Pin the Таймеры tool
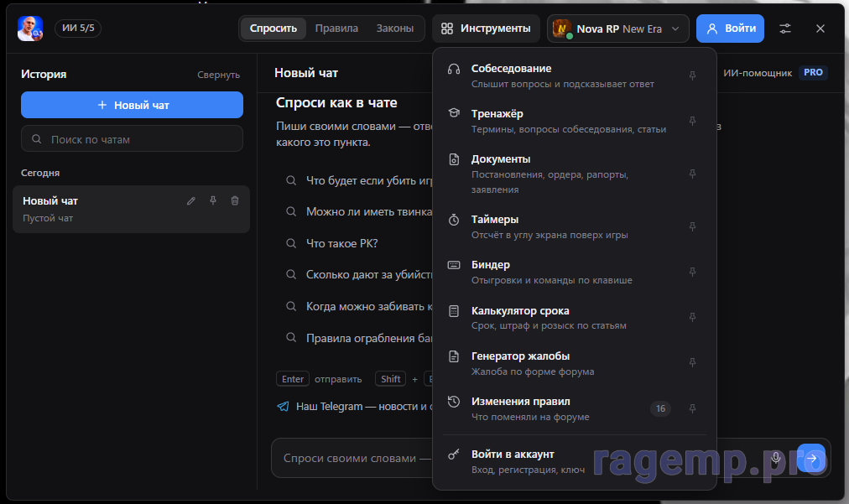The image size is (849, 504). [692, 226]
